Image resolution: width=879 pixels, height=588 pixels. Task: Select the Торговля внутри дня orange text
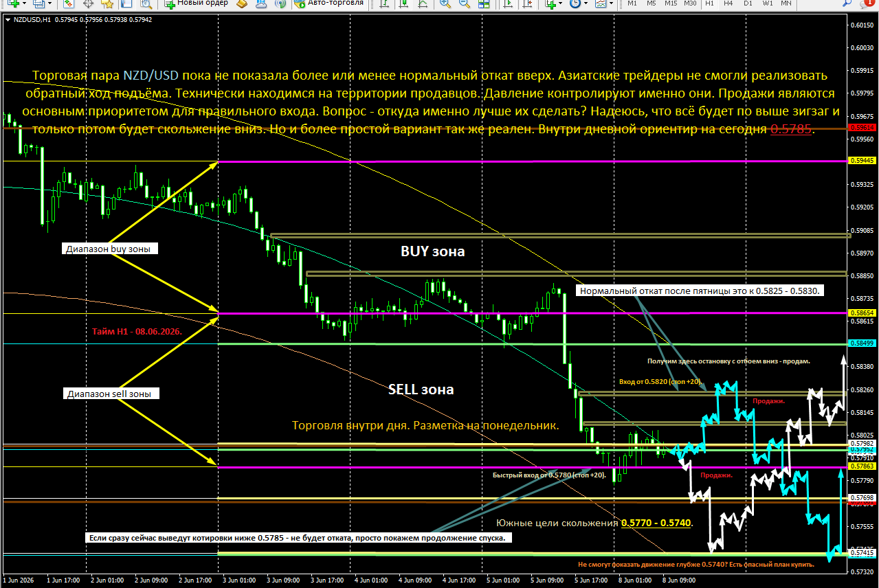pos(425,425)
